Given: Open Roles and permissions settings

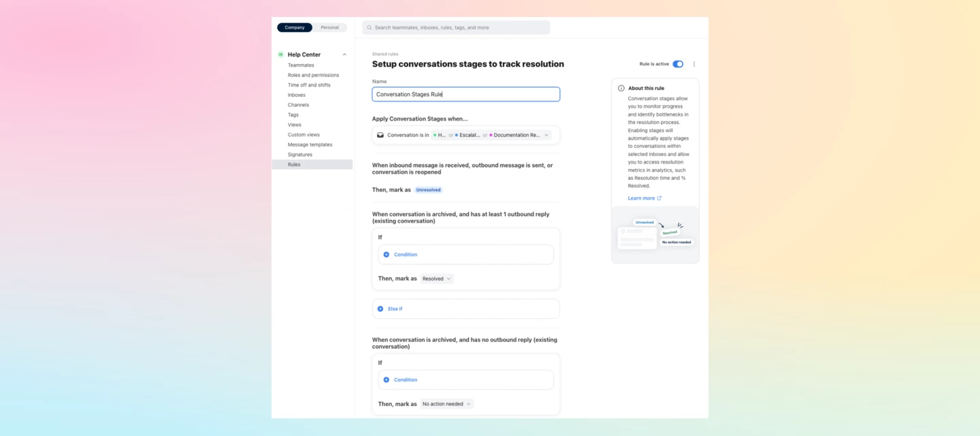Looking at the screenshot, I should (313, 75).
